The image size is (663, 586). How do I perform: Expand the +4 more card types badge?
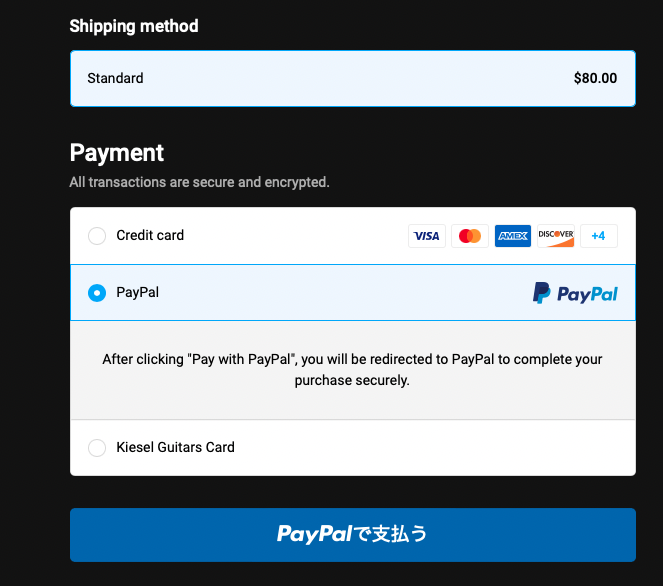[x=599, y=236]
